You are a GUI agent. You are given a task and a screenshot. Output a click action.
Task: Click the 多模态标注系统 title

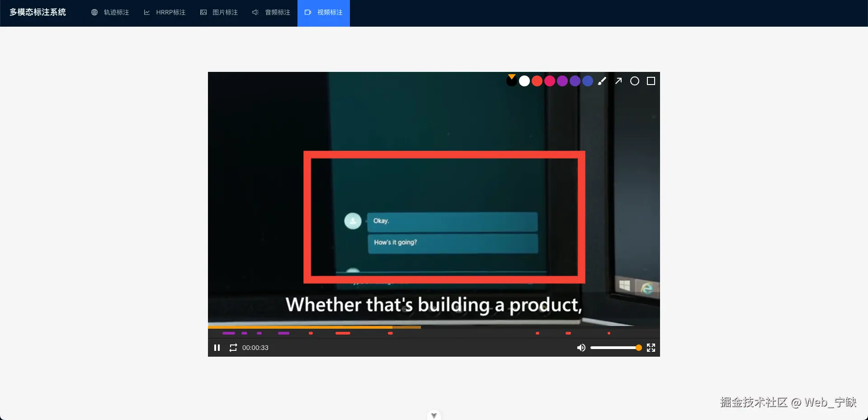pyautogui.click(x=38, y=12)
